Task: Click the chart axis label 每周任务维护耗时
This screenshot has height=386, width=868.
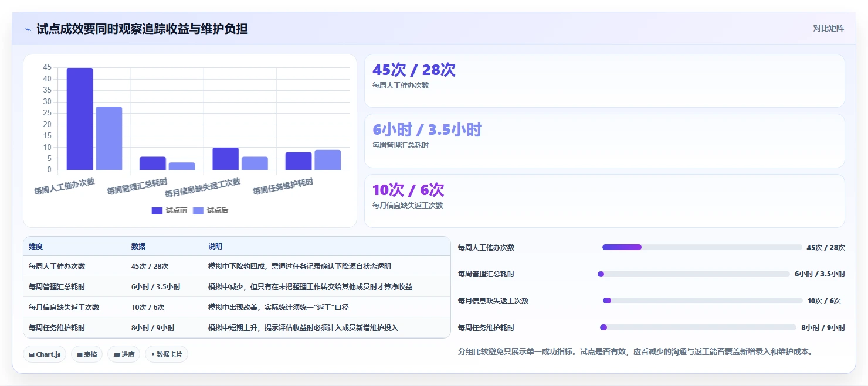Action: click(283, 187)
